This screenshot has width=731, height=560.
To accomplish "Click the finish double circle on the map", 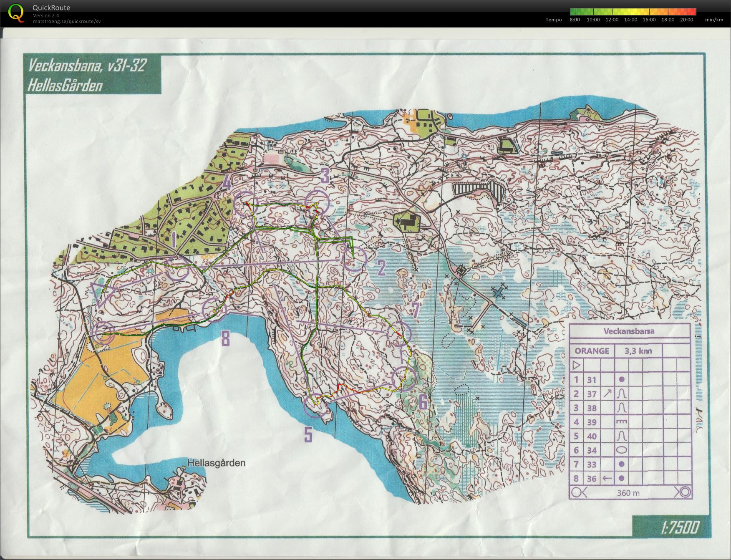I will (103, 333).
